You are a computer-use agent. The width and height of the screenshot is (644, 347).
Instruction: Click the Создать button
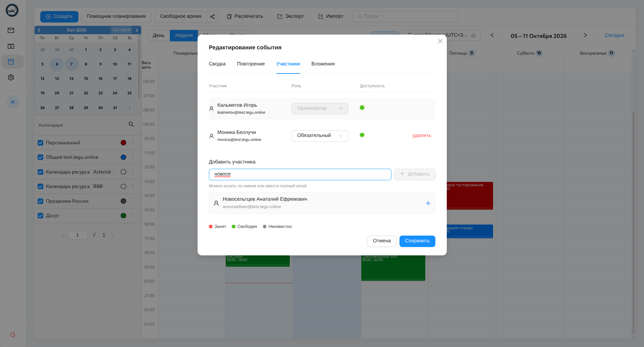pyautogui.click(x=59, y=16)
